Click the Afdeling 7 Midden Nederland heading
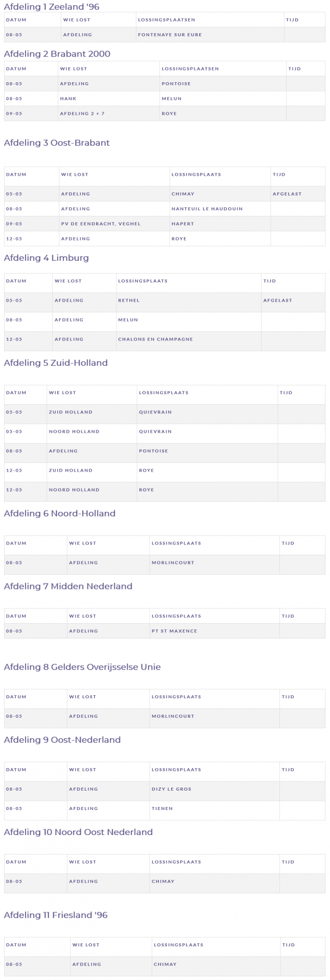This screenshot has height=980, width=330. [x=68, y=586]
